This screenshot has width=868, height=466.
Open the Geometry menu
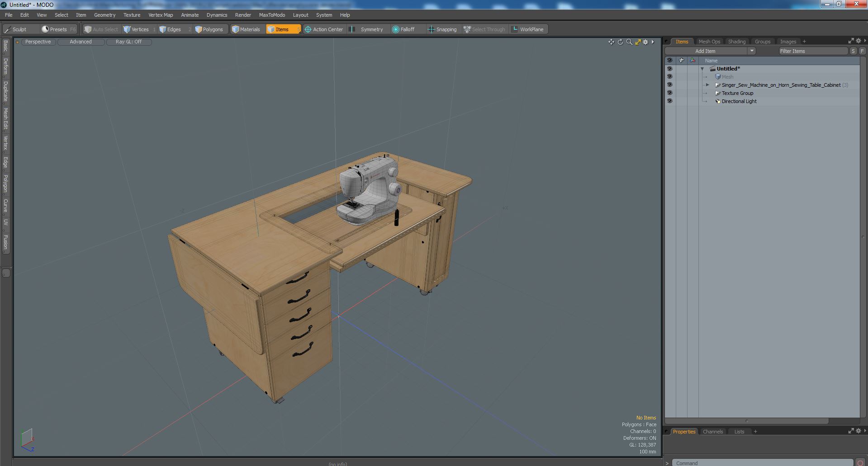[104, 15]
